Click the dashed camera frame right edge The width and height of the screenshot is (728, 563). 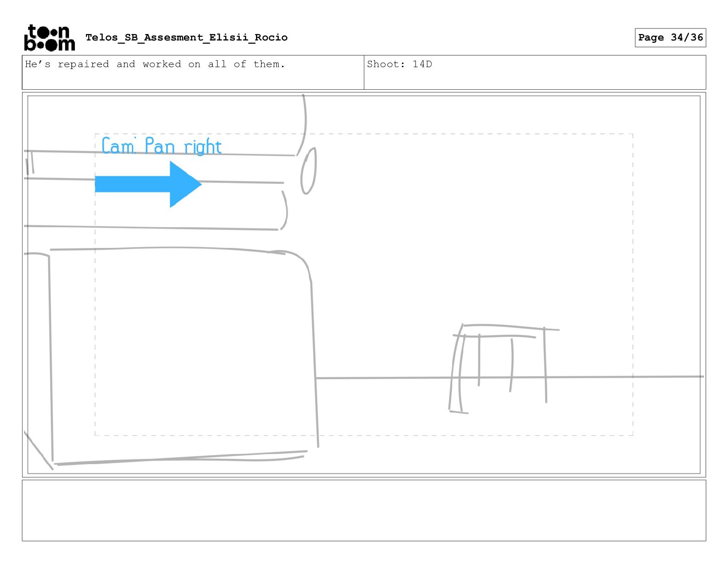[x=633, y=285]
